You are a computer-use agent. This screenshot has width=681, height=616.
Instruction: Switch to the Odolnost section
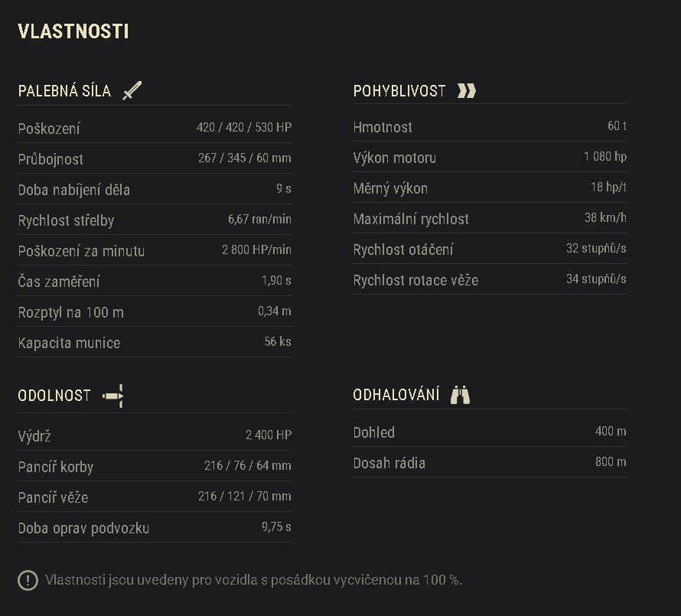click(54, 396)
